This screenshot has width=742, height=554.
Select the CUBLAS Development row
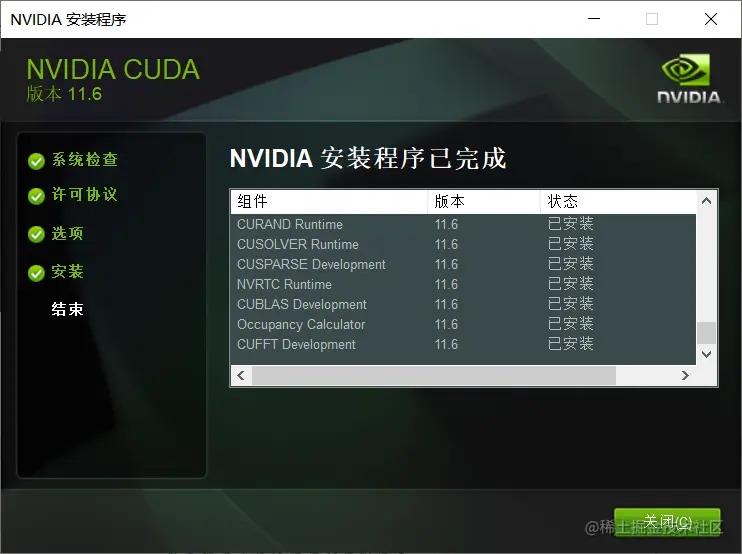click(x=463, y=305)
